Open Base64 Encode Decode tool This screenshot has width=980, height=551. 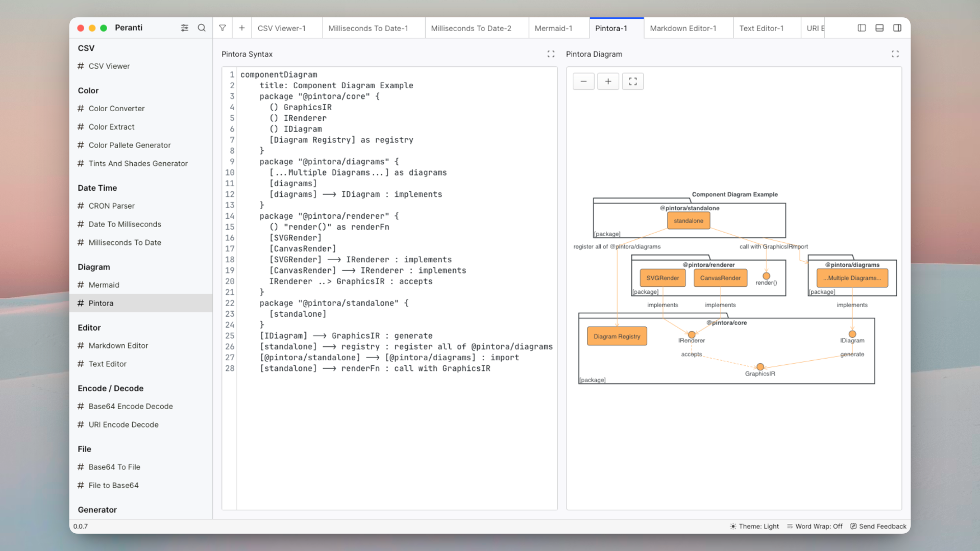(141, 407)
